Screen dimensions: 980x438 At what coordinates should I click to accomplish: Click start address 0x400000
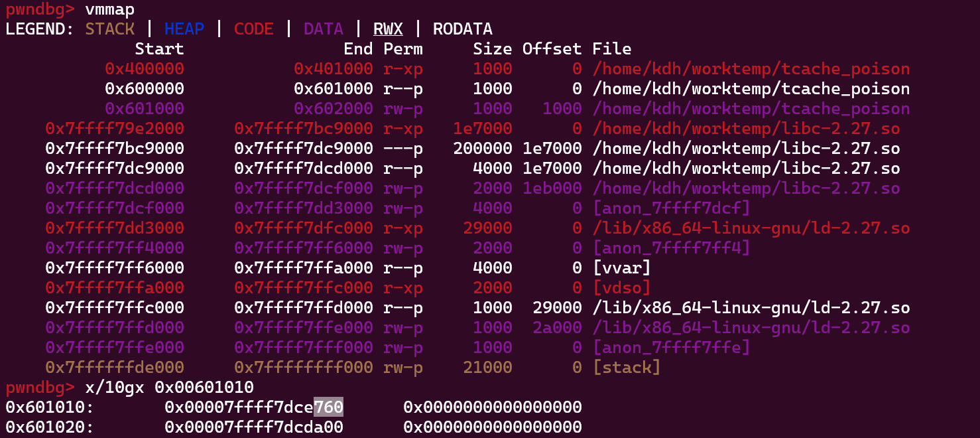click(x=144, y=69)
